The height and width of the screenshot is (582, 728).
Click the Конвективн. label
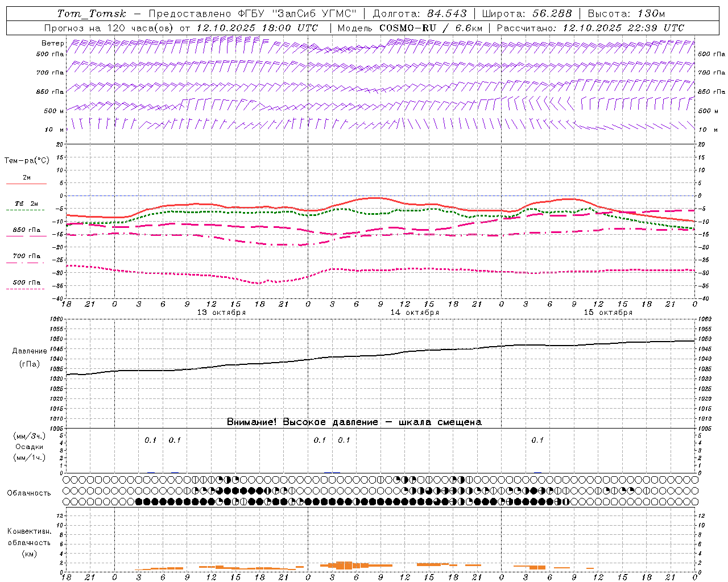(x=29, y=531)
